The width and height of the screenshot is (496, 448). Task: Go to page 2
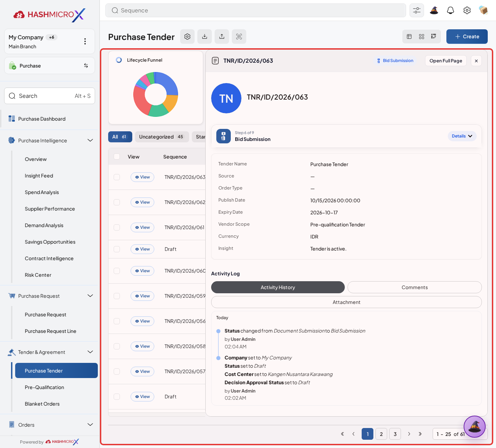tap(381, 434)
